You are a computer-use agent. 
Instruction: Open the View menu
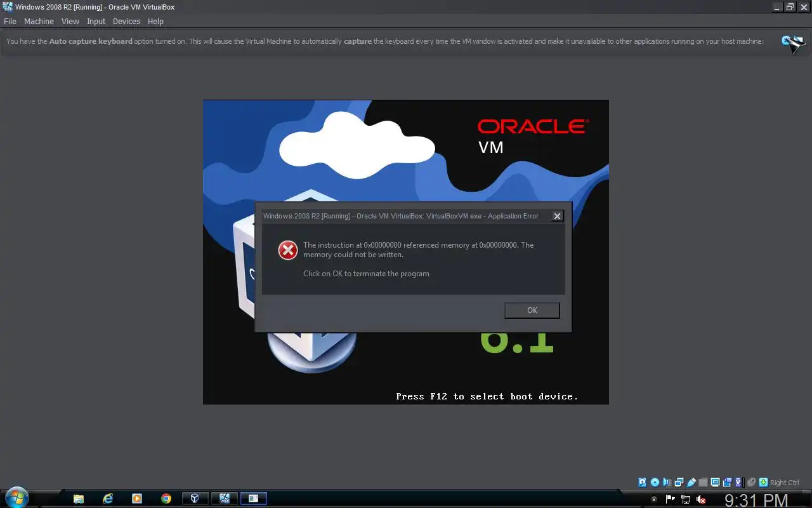pos(70,21)
